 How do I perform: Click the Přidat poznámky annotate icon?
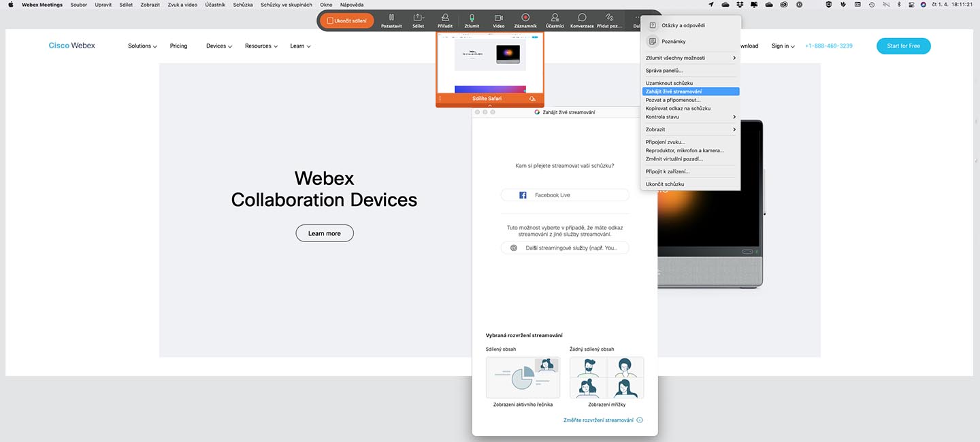[x=610, y=17]
